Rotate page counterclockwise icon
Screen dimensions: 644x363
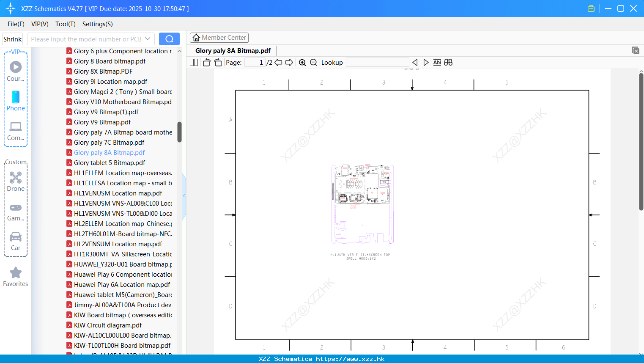[x=206, y=62]
